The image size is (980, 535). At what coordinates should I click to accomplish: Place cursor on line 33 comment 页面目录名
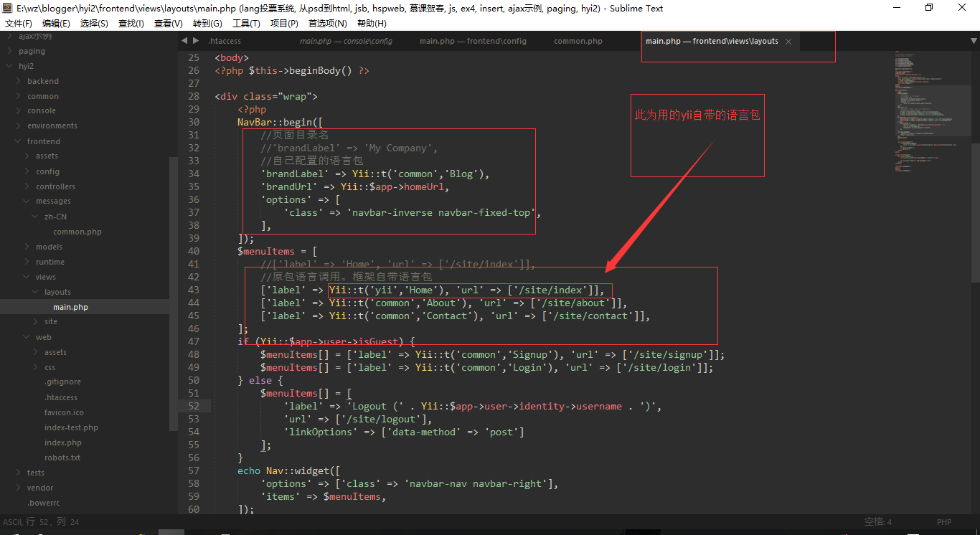point(295,135)
